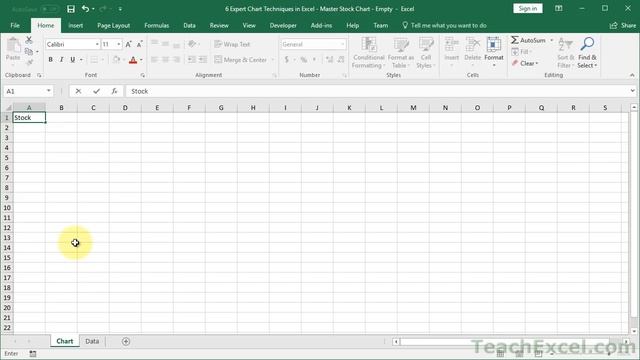
Task: Collapse the ribbon with the caret
Action: (632, 75)
